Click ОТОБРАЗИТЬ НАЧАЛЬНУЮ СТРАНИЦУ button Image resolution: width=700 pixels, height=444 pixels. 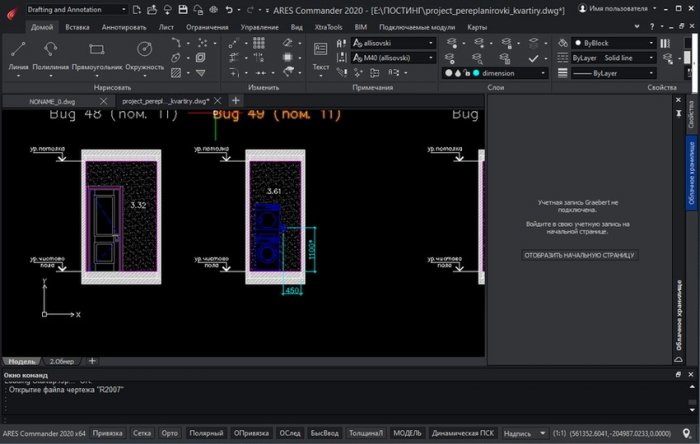tap(579, 255)
